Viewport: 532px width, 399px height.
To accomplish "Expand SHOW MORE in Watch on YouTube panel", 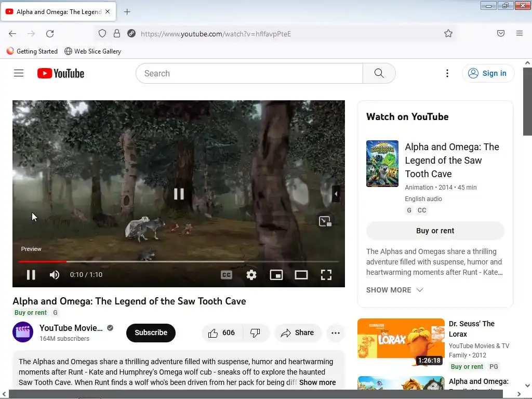I will coord(395,290).
